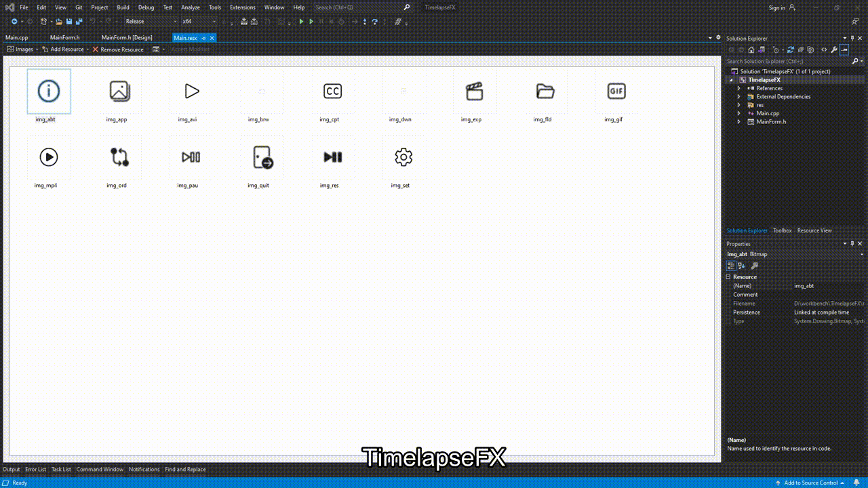Image resolution: width=868 pixels, height=488 pixels.
Task: Toggle Categorized view in Properties panel
Action: (731, 266)
